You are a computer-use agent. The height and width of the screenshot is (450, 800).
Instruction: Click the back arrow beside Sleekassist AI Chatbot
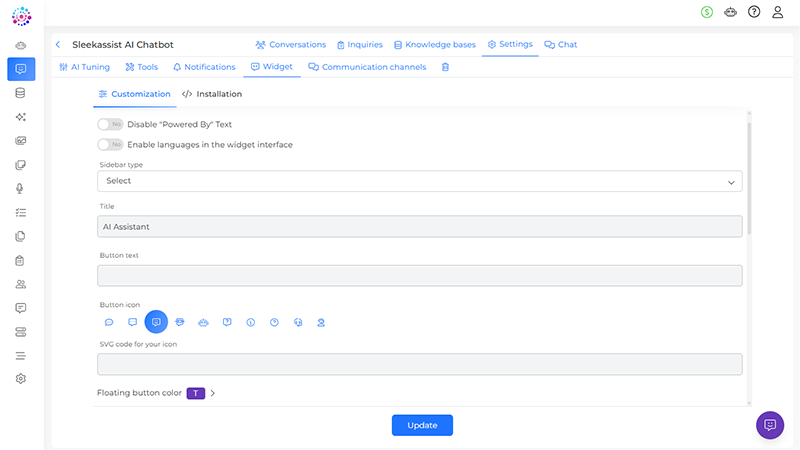coord(58,45)
